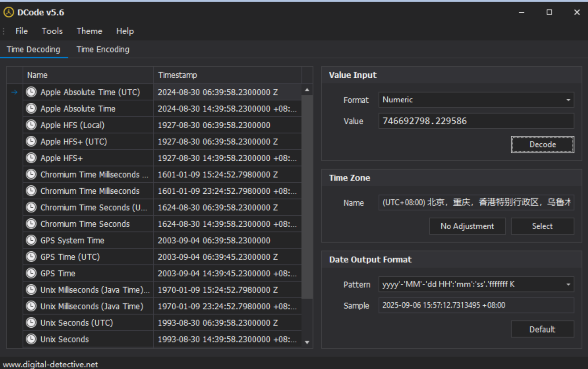Click the clock icon beside Apple HFS (Local)
This screenshot has width=588, height=369.
[x=31, y=125]
